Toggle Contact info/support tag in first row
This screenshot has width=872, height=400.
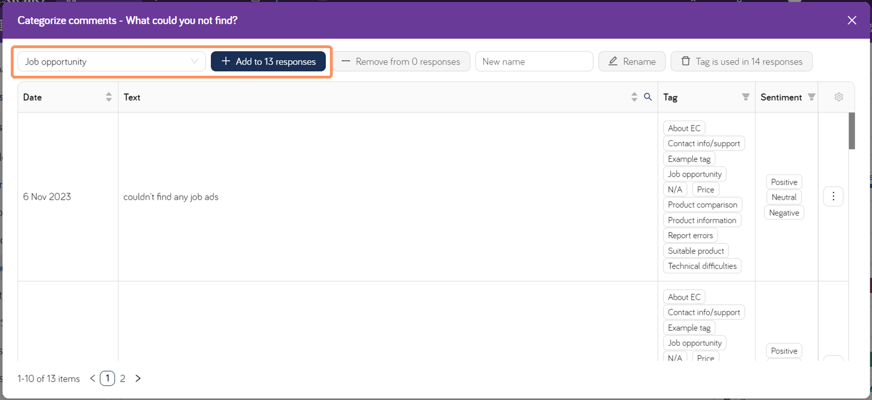[x=703, y=144]
